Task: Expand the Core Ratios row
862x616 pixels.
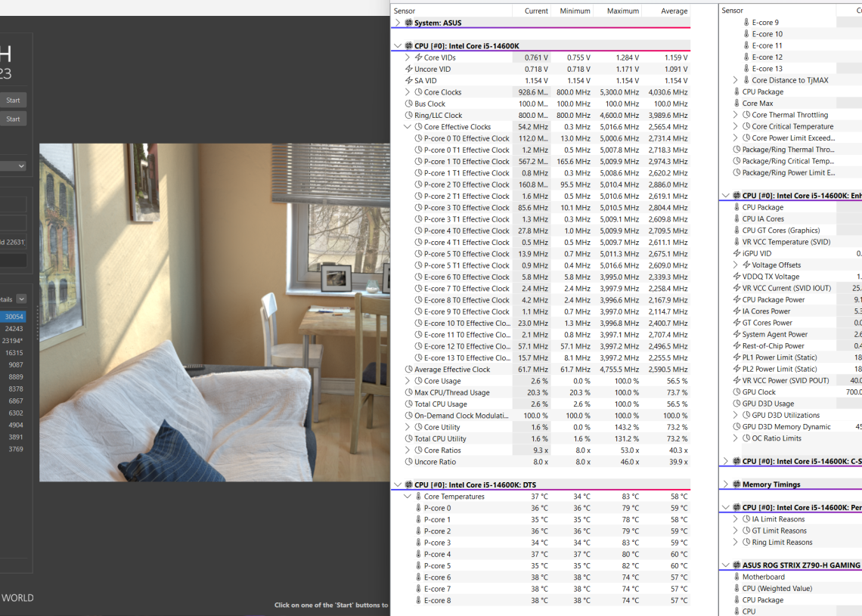Action: [408, 450]
